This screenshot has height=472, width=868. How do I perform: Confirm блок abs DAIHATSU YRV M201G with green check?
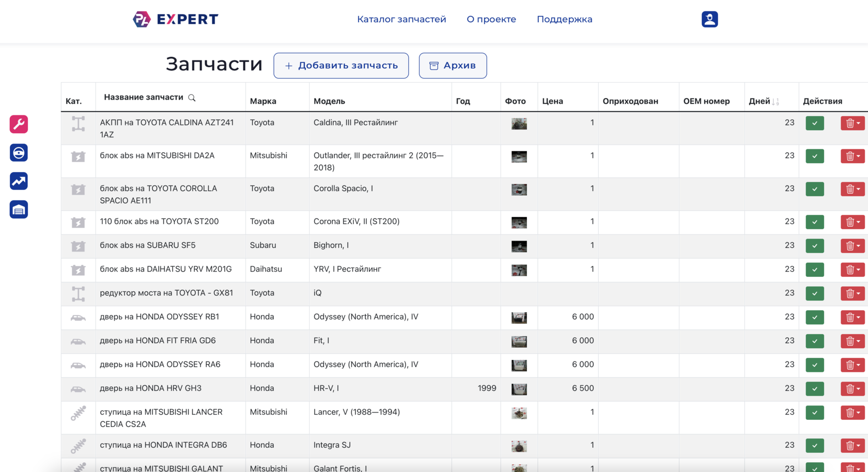[815, 270]
